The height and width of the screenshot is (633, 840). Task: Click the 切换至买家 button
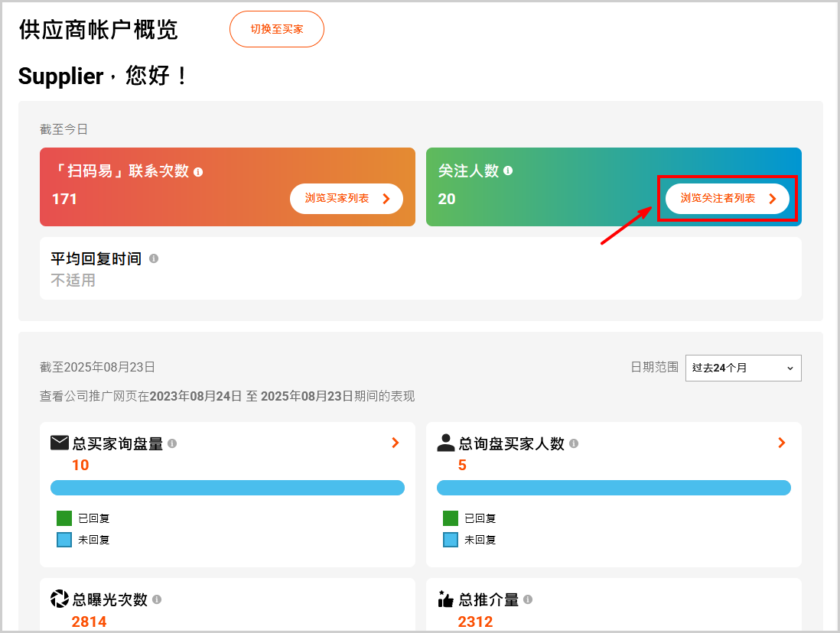276,30
